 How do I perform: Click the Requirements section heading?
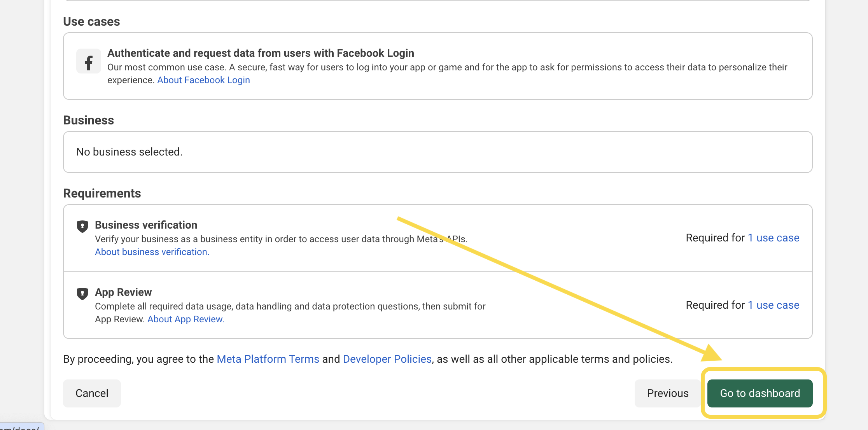(x=102, y=193)
